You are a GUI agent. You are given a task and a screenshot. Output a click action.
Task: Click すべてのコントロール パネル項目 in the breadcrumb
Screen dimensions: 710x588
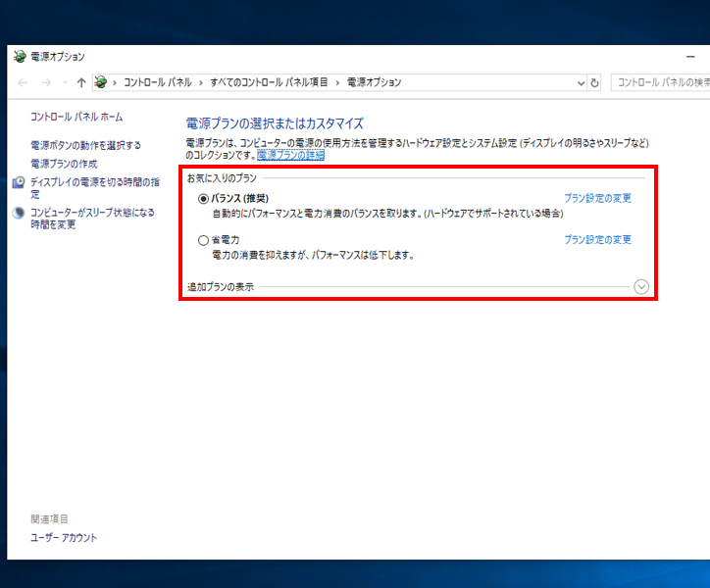[269, 83]
